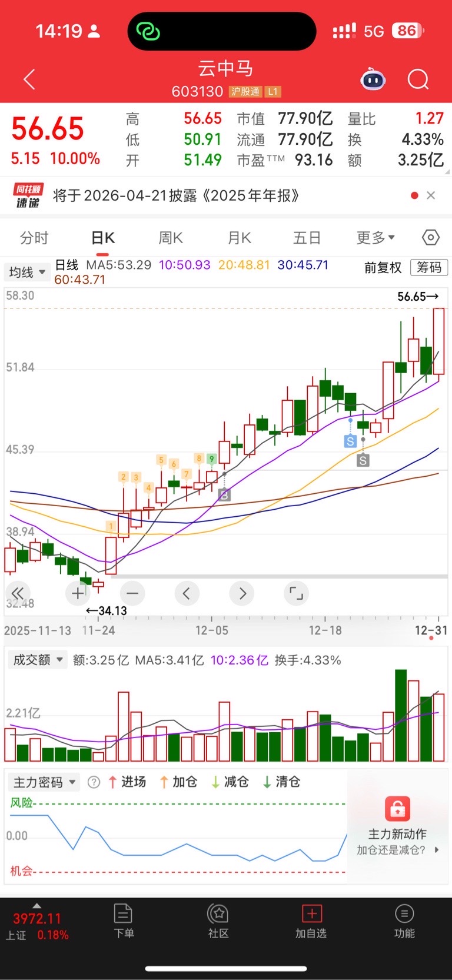Tap the blue S sell marker

[x=350, y=441]
